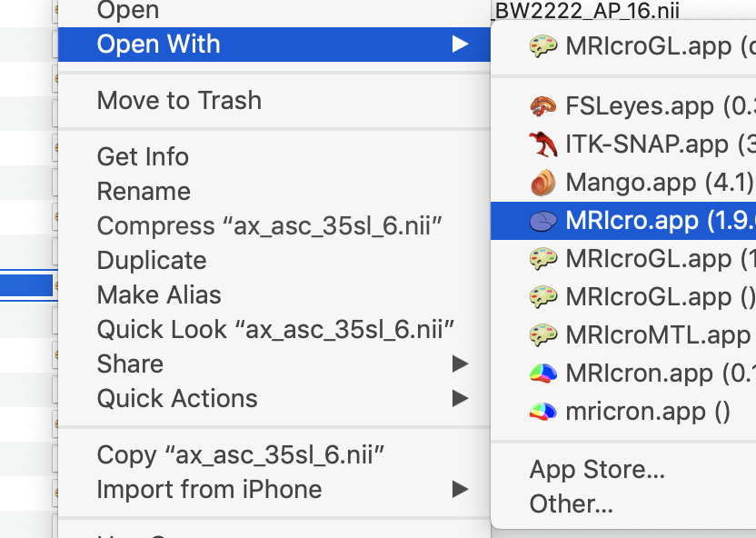Expand Import from iPhone submenu arrow
Image resolution: width=756 pixels, height=538 pixels.
point(461,490)
